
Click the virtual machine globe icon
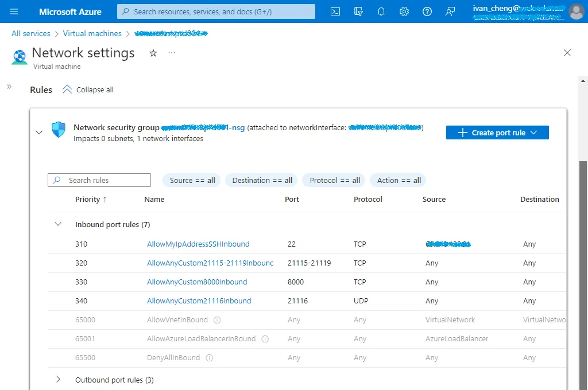(x=20, y=57)
